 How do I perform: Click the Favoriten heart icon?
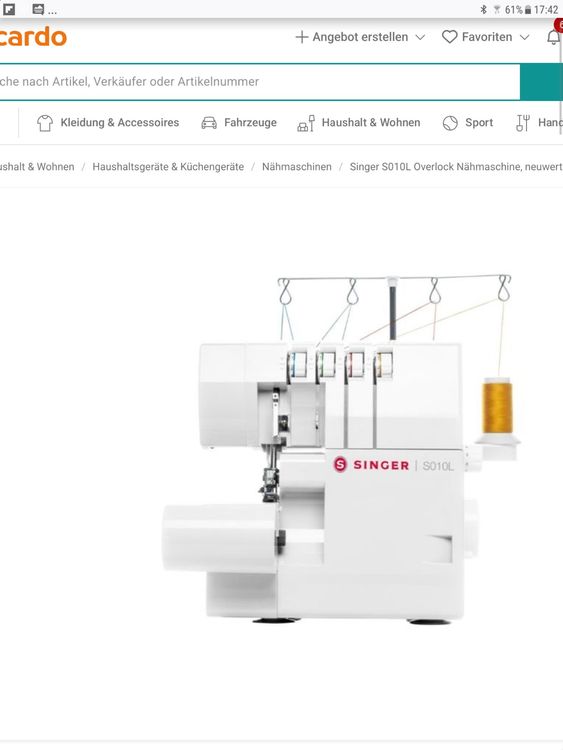(x=449, y=37)
